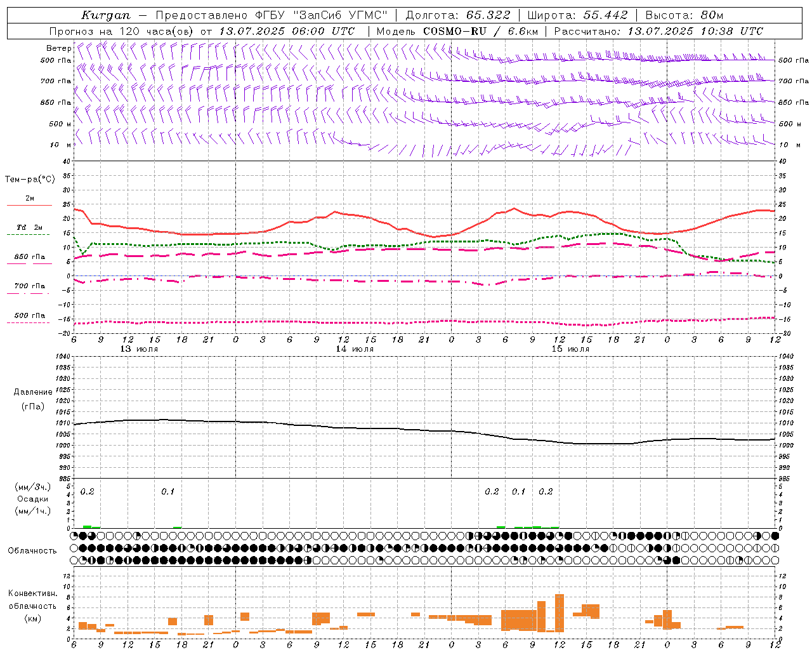The width and height of the screenshot is (812, 650).
Task: Click the (гПа) unit label under Давление
Action: tap(32, 406)
